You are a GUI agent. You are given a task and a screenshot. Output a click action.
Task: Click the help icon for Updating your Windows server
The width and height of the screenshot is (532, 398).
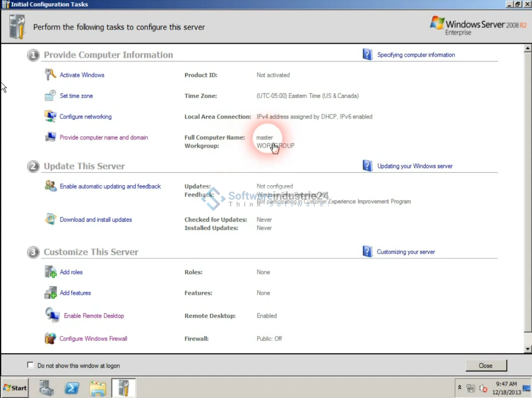367,166
